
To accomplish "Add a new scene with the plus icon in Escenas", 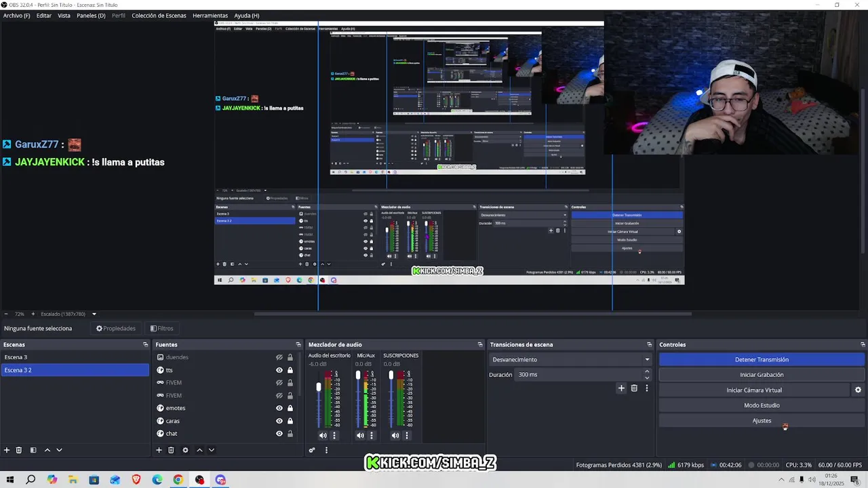I will tap(7, 450).
